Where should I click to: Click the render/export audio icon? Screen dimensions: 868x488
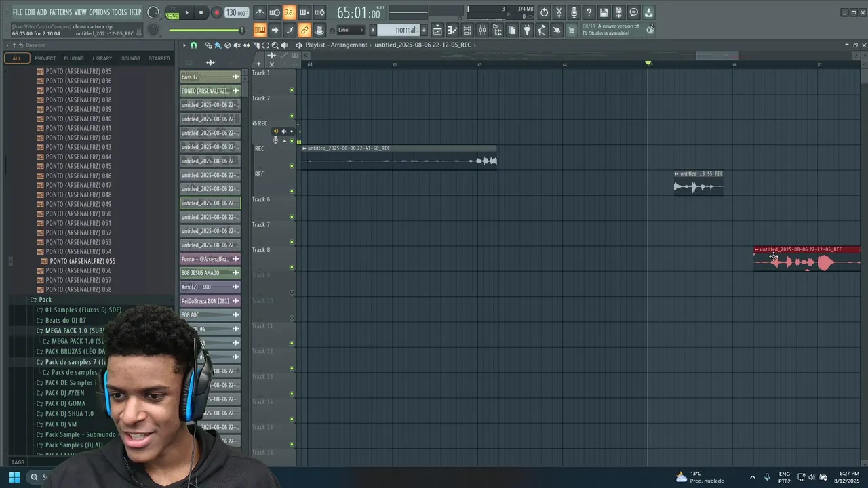pyautogui.click(x=618, y=12)
